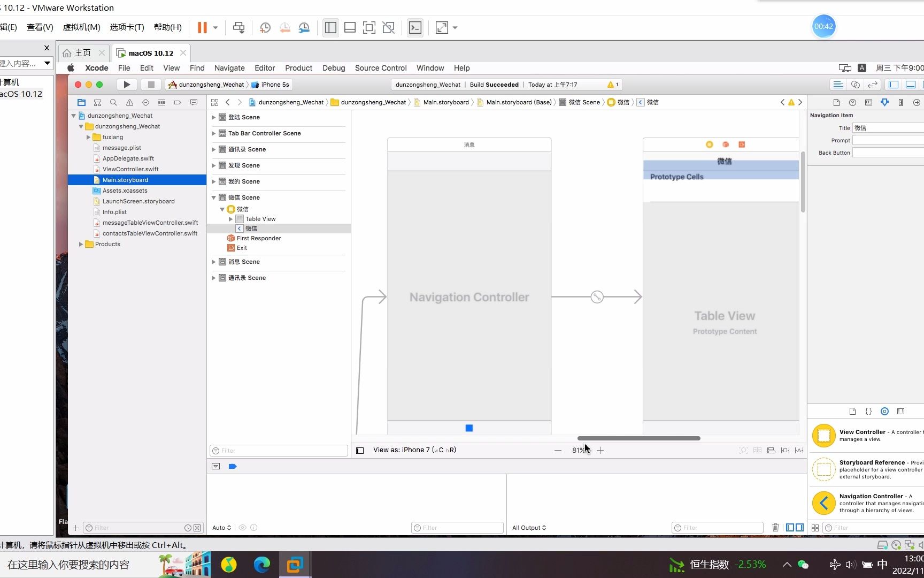The image size is (924, 578).
Task: Open the Media library
Action: click(x=900, y=412)
